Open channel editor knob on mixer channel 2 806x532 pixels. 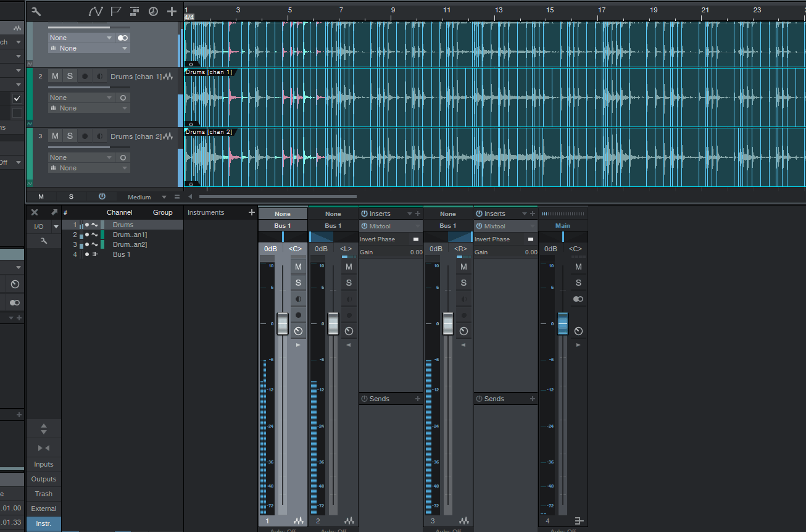coord(349,331)
